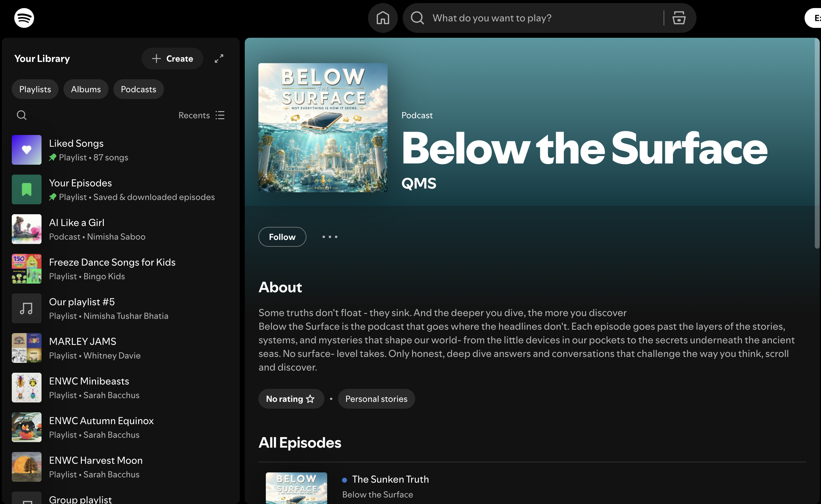Screen dimensions: 821x504
Task: Search within Your Library magnifier icon
Action: click(22, 115)
